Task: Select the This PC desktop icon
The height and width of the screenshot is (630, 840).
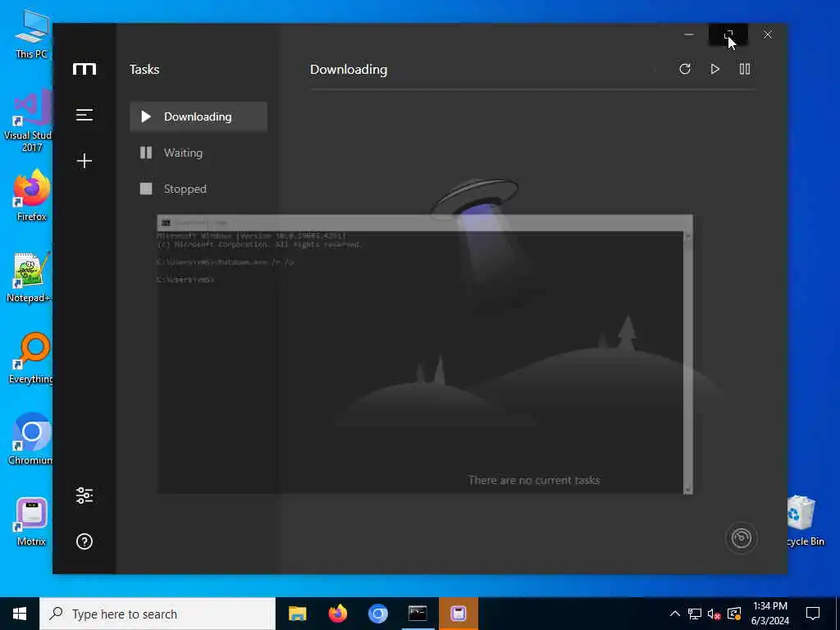Action: click(32, 33)
